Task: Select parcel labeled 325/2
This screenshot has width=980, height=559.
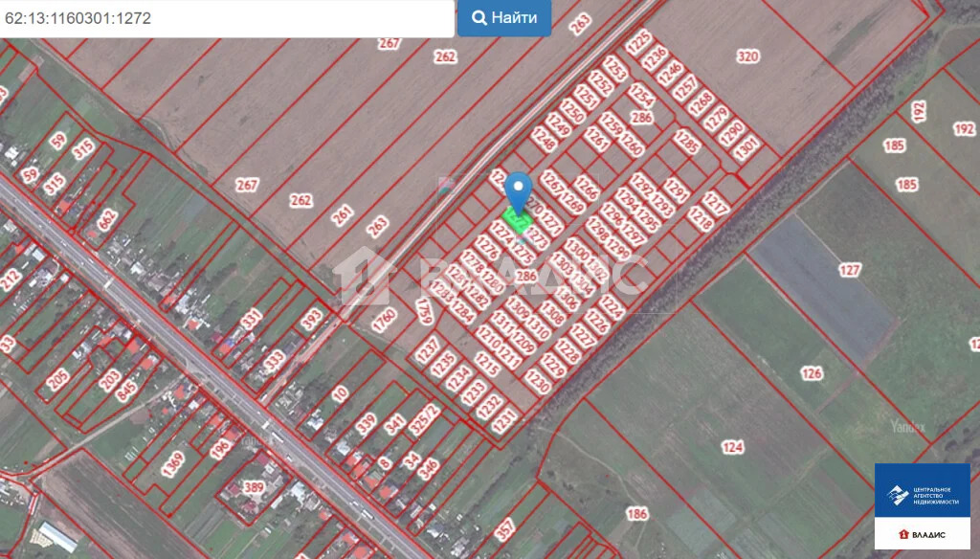Action: 424,420
